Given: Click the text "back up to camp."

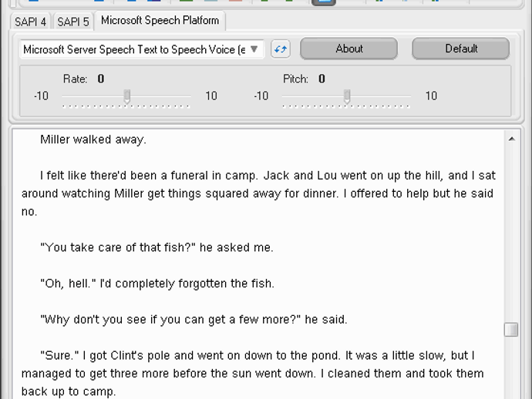Looking at the screenshot, I should point(69,391).
